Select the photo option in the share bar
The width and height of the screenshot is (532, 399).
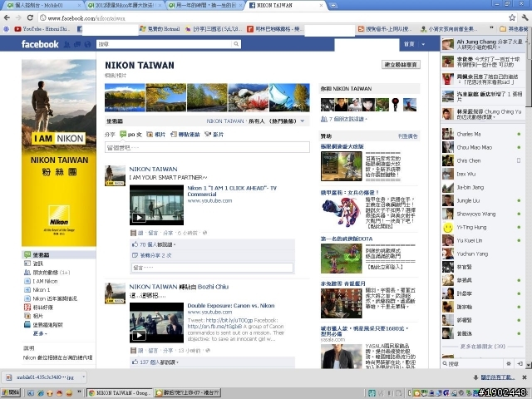155,135
